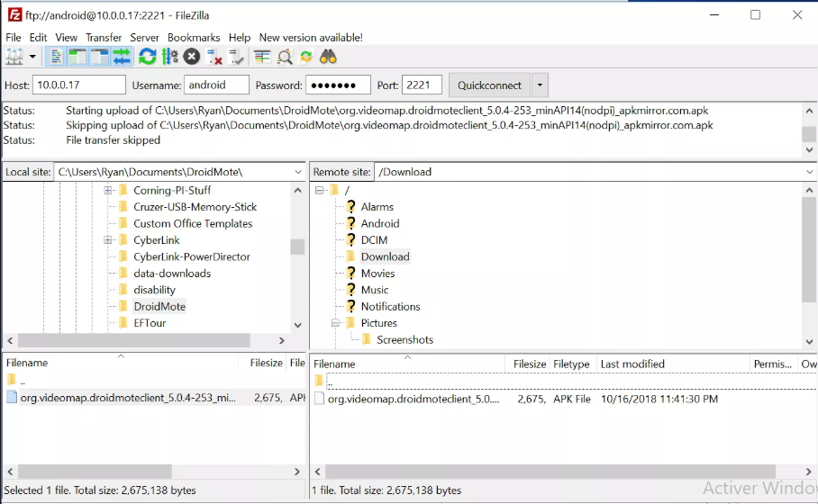
Task: Collapse the remote Pictures folder
Action: pyautogui.click(x=335, y=323)
